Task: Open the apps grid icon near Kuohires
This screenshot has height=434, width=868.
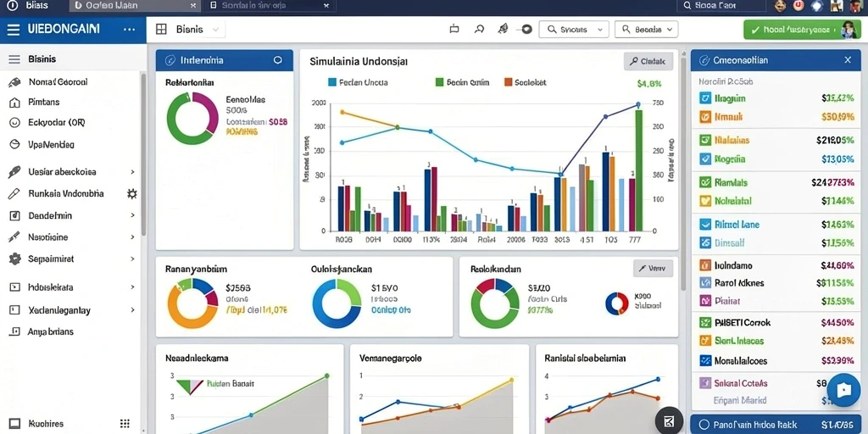Action: 125,424
